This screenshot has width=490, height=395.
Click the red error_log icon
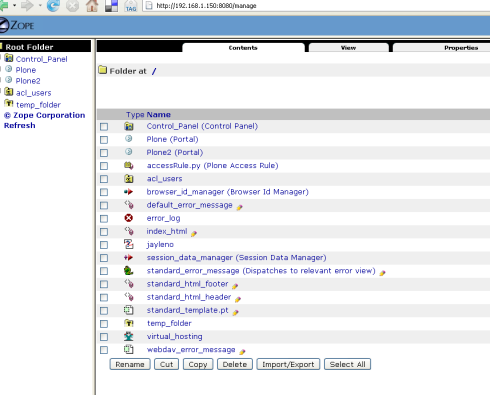click(x=129, y=218)
